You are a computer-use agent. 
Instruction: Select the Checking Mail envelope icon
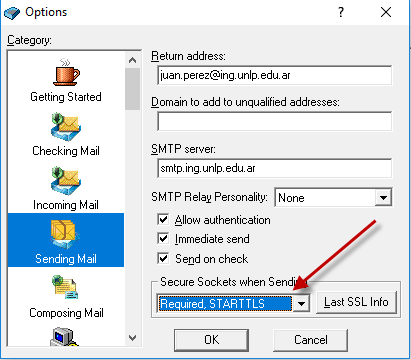tap(66, 127)
